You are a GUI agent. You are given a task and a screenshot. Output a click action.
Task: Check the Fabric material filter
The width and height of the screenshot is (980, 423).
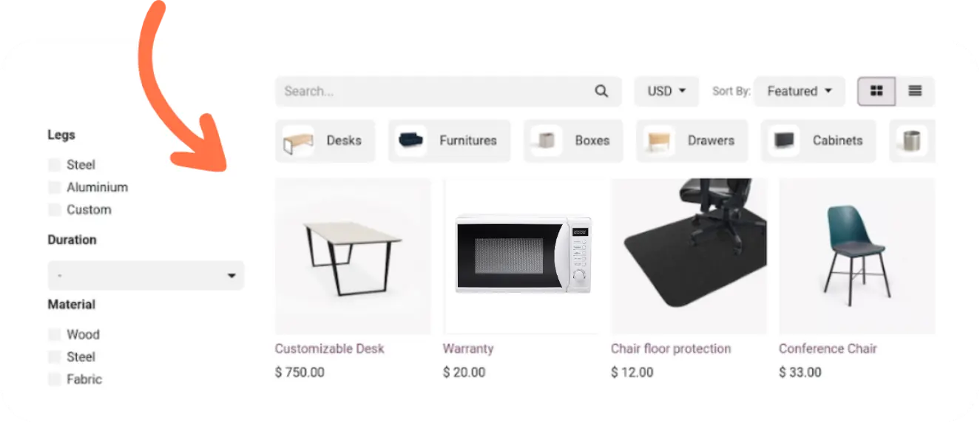pyautogui.click(x=54, y=379)
